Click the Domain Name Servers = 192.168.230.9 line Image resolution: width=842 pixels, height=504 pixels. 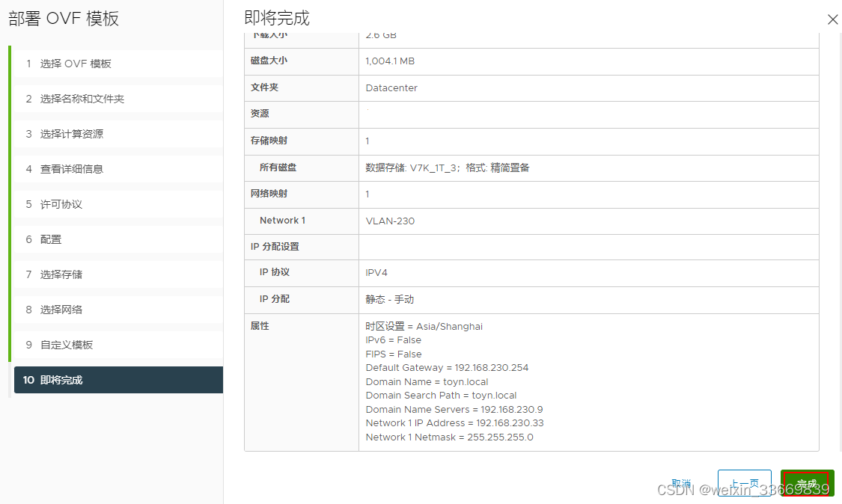coord(454,410)
